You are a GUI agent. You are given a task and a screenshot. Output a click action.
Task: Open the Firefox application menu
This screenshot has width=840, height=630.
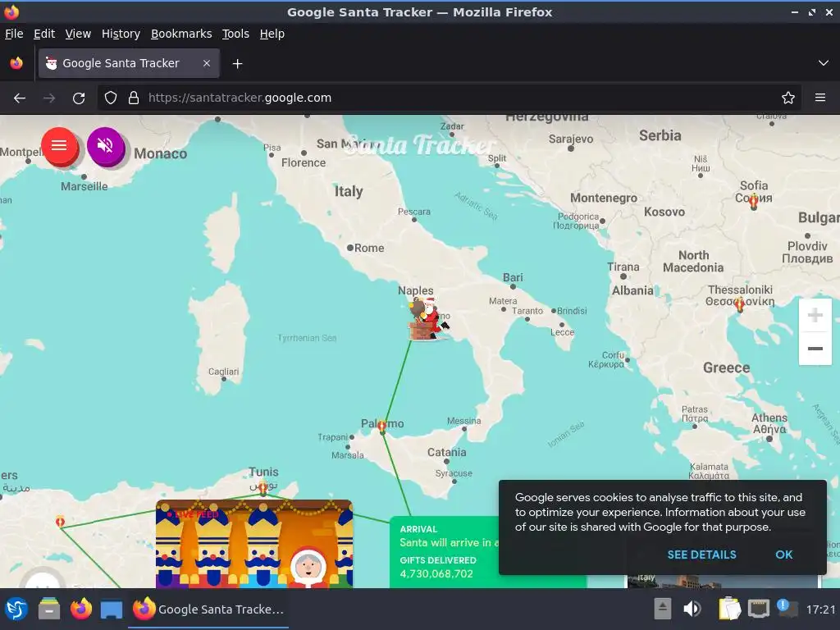click(x=819, y=98)
